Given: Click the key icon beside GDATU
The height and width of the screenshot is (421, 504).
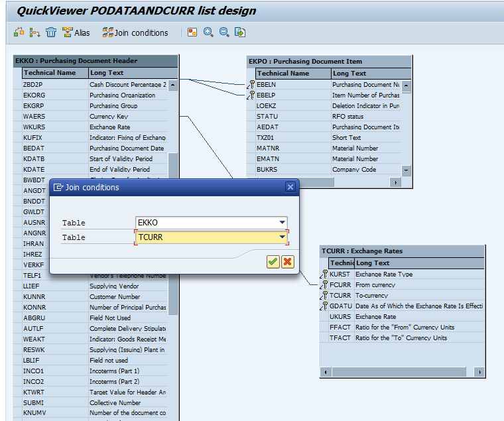Looking at the screenshot, I should point(324,306).
